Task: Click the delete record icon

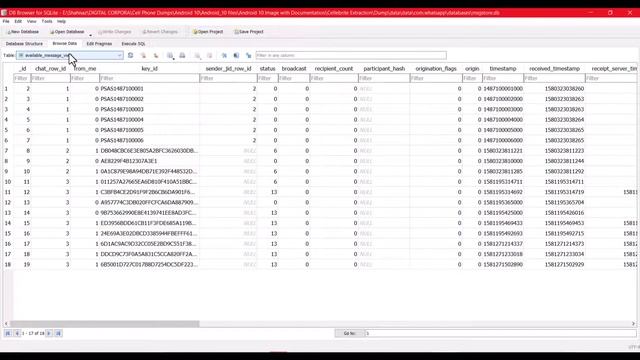Action: click(209, 56)
